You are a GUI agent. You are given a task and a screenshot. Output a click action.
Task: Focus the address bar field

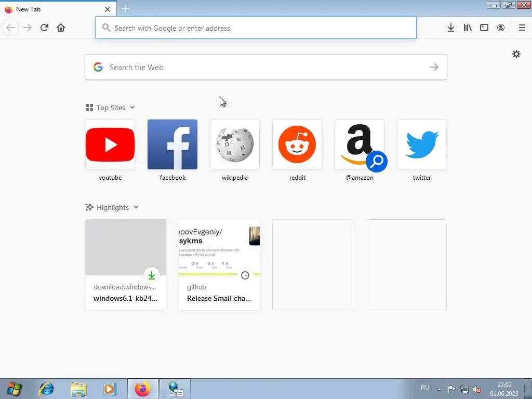click(256, 28)
